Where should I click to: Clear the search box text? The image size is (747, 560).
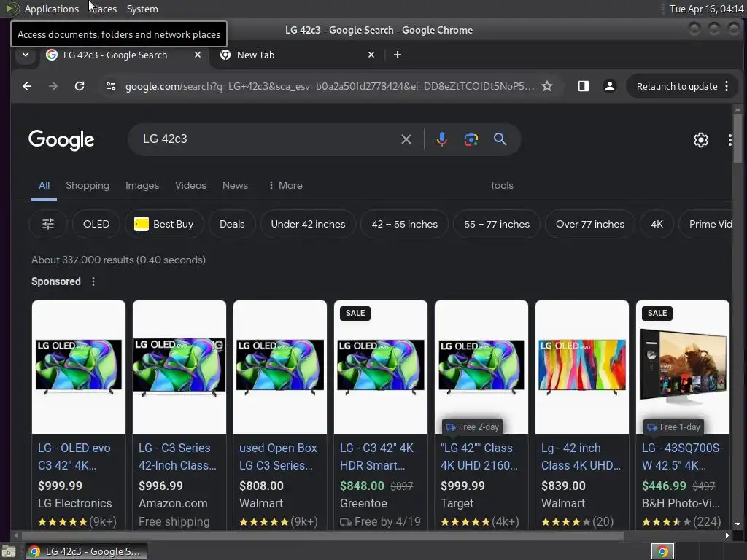(406, 139)
